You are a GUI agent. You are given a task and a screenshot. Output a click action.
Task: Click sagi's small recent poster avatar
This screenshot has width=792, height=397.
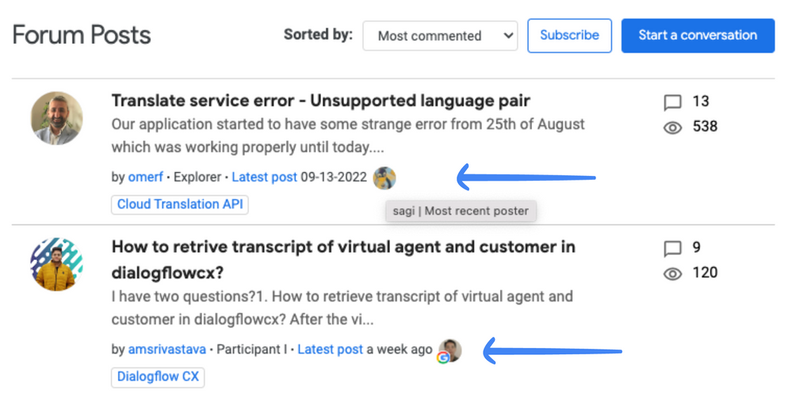(x=384, y=178)
